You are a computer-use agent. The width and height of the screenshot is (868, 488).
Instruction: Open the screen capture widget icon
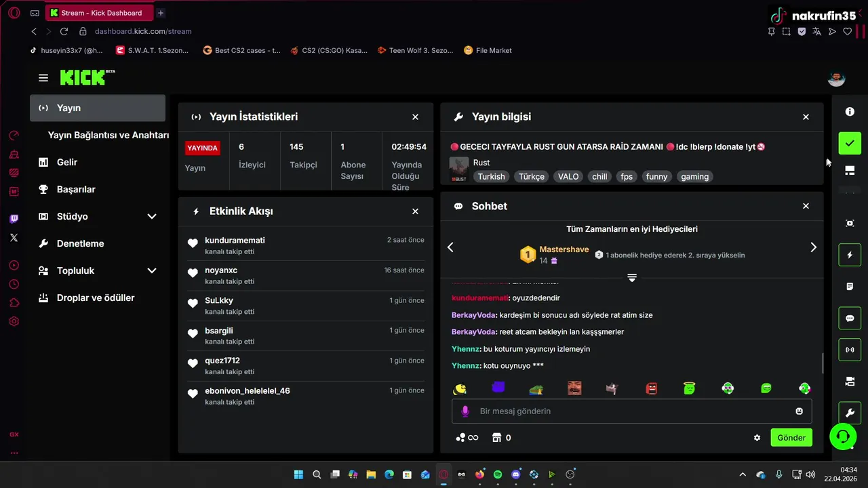click(850, 223)
